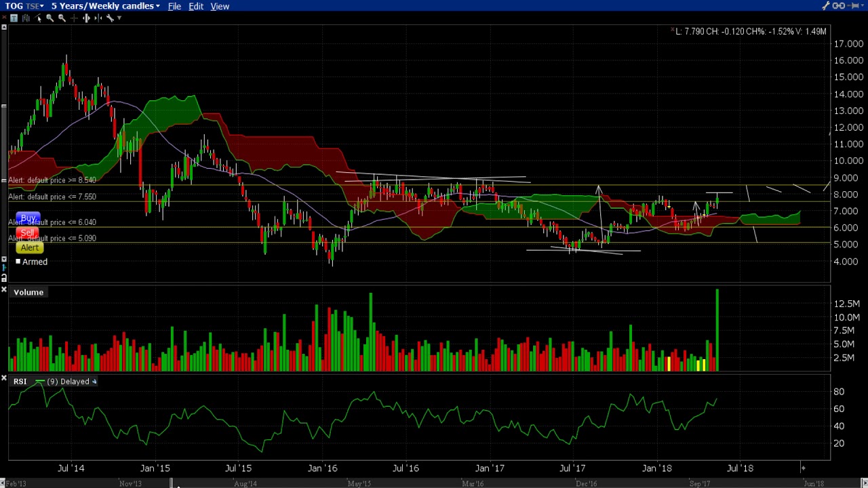Select the text annotation tool in toolbar
This screenshot has width=868, height=488.
(x=14, y=18)
